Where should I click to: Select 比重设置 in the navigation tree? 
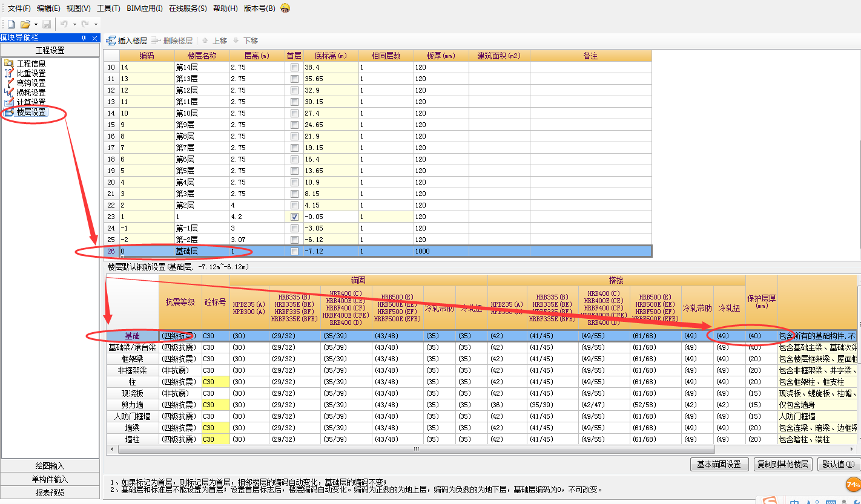point(31,73)
